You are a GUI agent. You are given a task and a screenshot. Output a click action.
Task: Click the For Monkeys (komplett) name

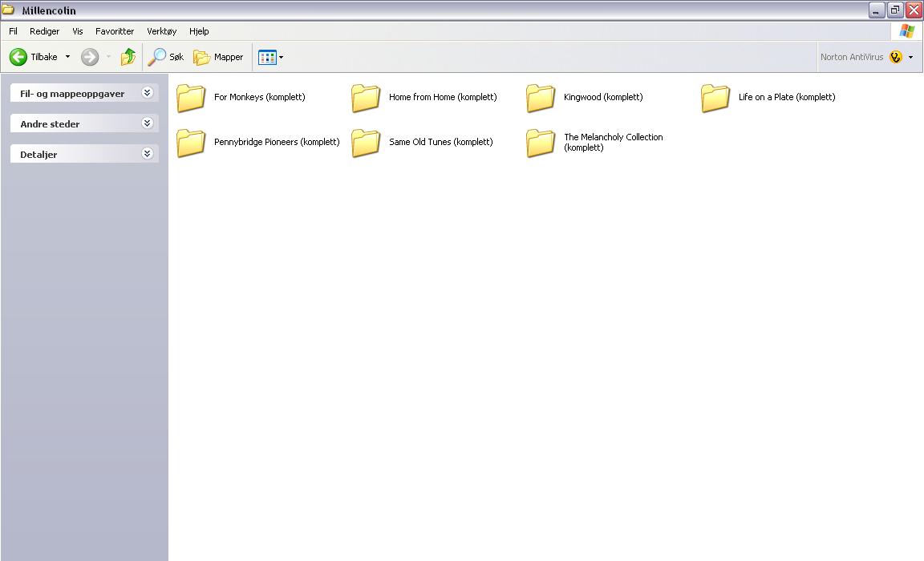[260, 97]
